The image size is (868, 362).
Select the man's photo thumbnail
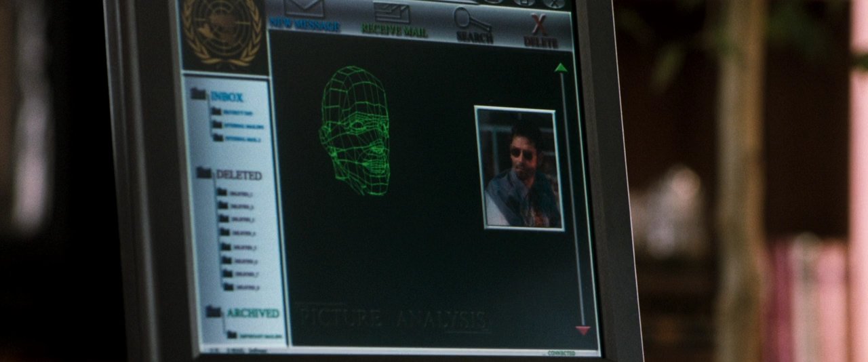519,167
